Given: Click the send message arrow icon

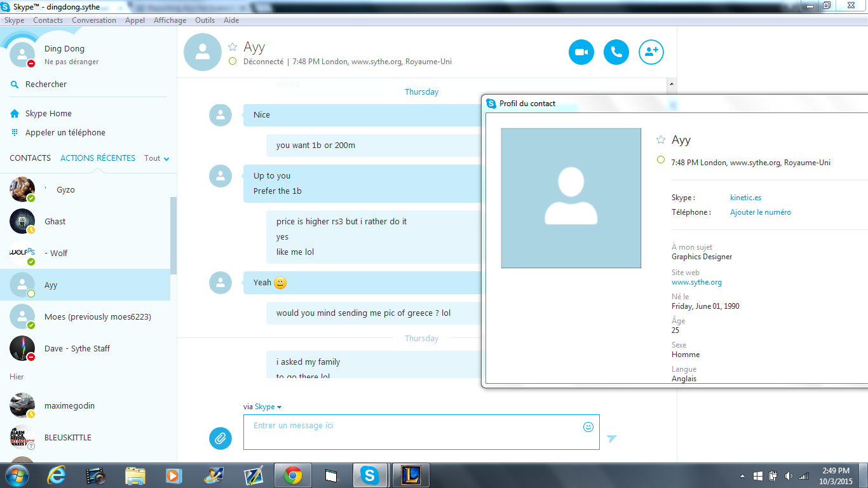Looking at the screenshot, I should coord(611,438).
